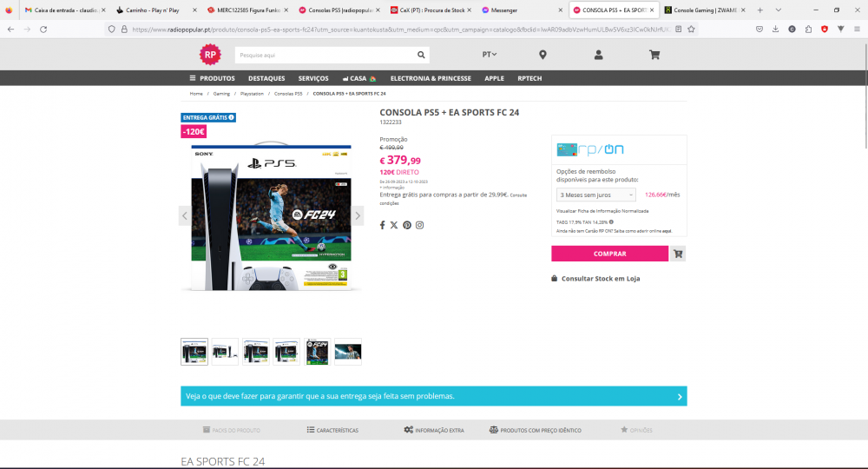Switch to the CeX (PT) browser tab
The height and width of the screenshot is (469, 868).
(x=432, y=10)
